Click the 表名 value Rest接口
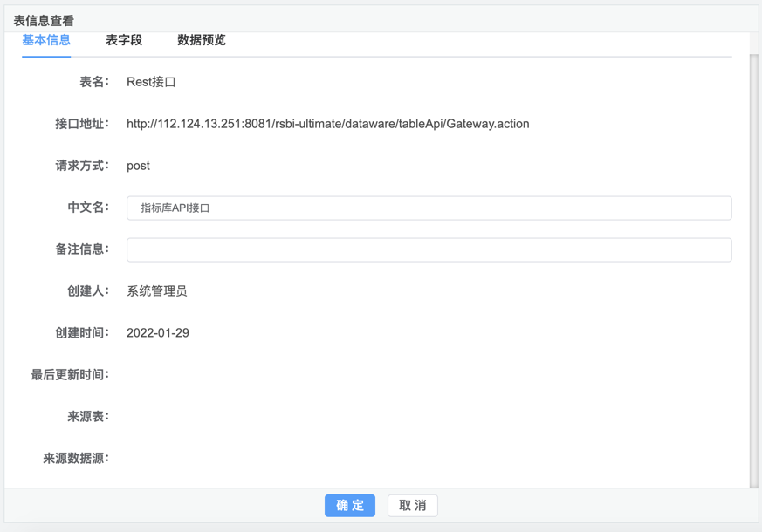The width and height of the screenshot is (762, 532). [151, 82]
